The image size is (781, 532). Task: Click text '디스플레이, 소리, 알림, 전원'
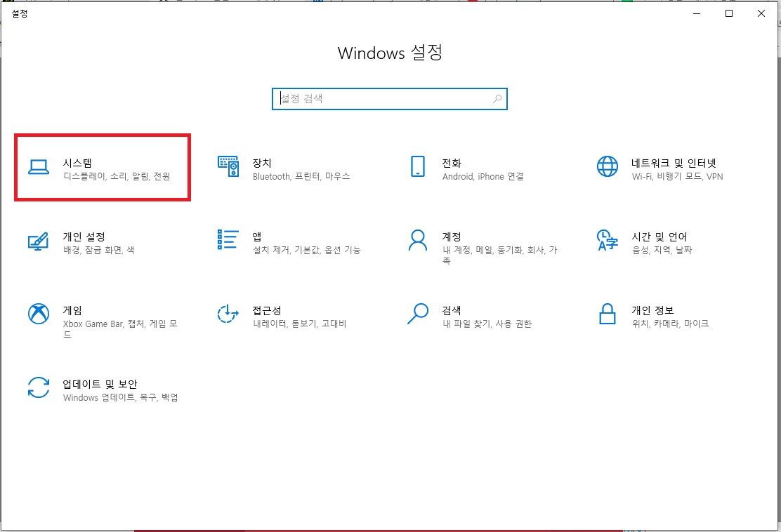(x=117, y=176)
